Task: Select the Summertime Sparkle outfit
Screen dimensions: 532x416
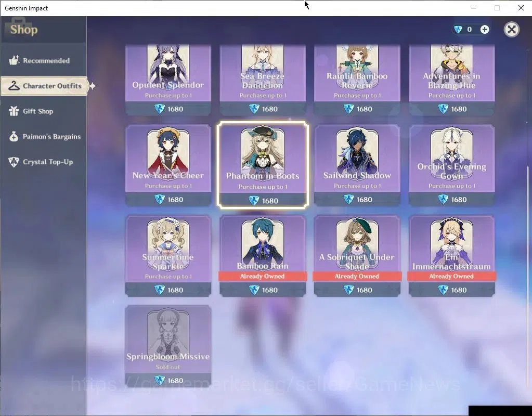Action: (168, 256)
